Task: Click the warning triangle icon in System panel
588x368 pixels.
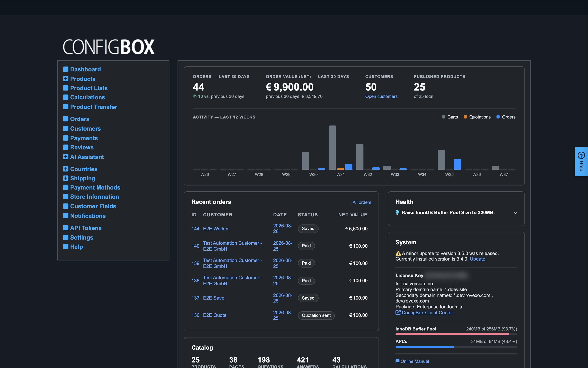Action: pyautogui.click(x=398, y=253)
